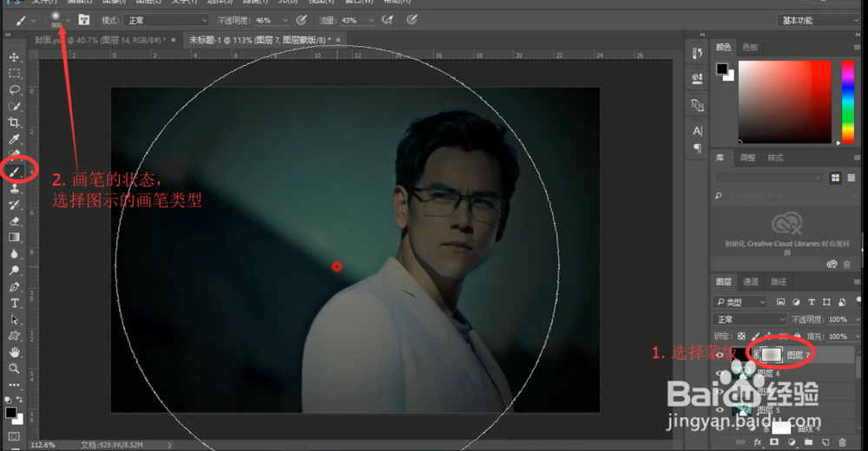Select the Brush tool in the left toolbar
Image resolution: width=868 pixels, height=451 pixels.
(x=15, y=172)
